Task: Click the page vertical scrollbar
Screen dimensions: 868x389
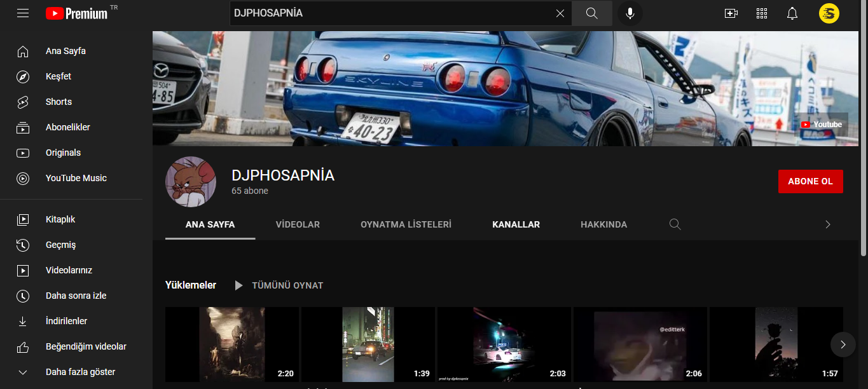Action: (x=863, y=127)
